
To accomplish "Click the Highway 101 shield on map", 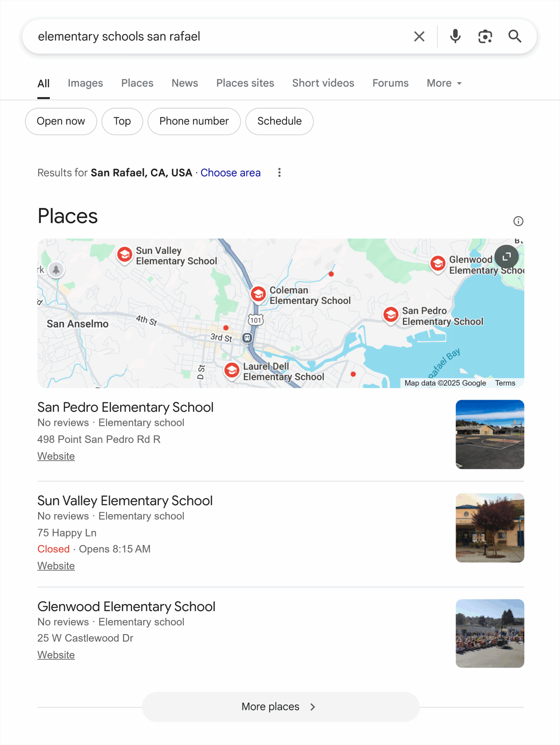I will point(256,320).
